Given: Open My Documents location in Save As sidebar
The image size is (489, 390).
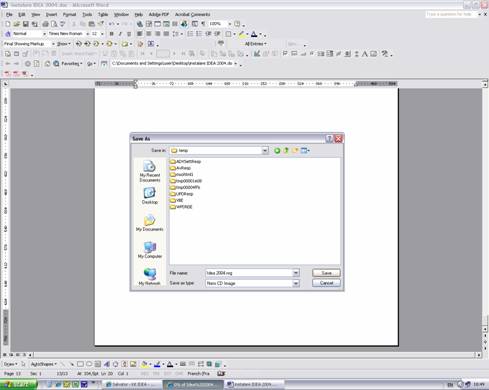Looking at the screenshot, I should tap(150, 223).
